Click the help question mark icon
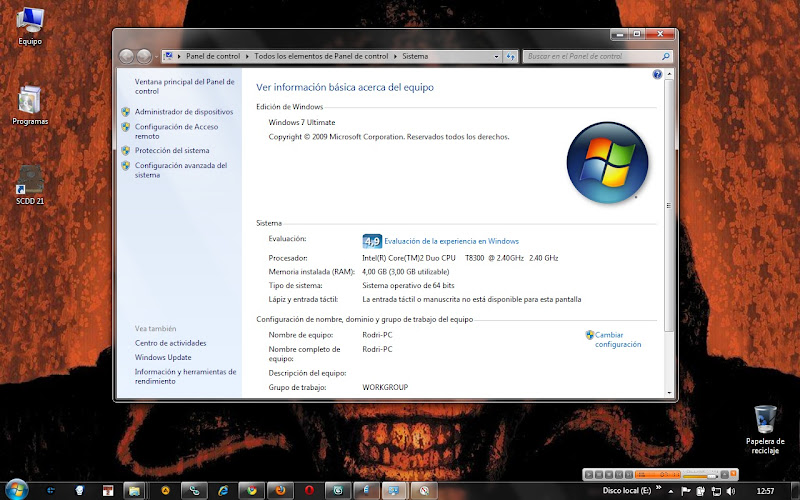 [x=657, y=74]
